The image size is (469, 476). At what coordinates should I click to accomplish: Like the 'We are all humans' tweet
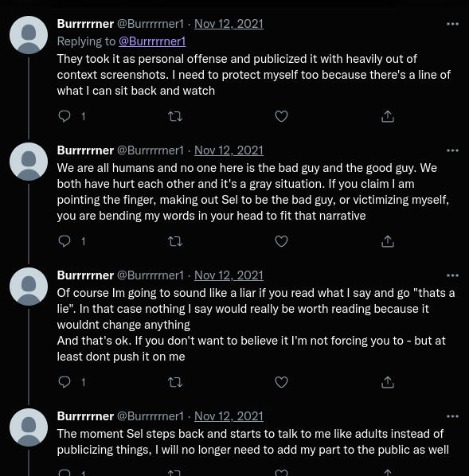coord(281,241)
